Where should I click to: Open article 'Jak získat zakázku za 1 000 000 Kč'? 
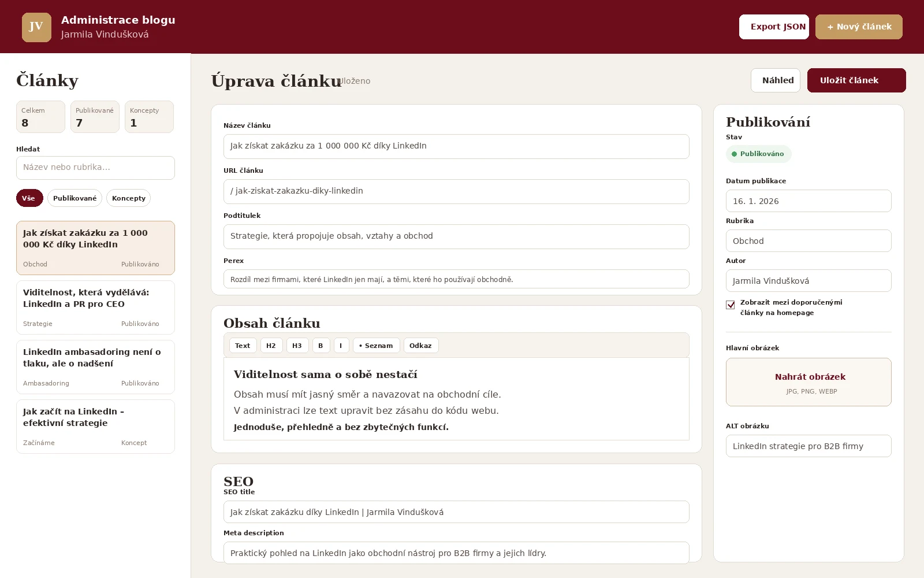[x=95, y=248]
